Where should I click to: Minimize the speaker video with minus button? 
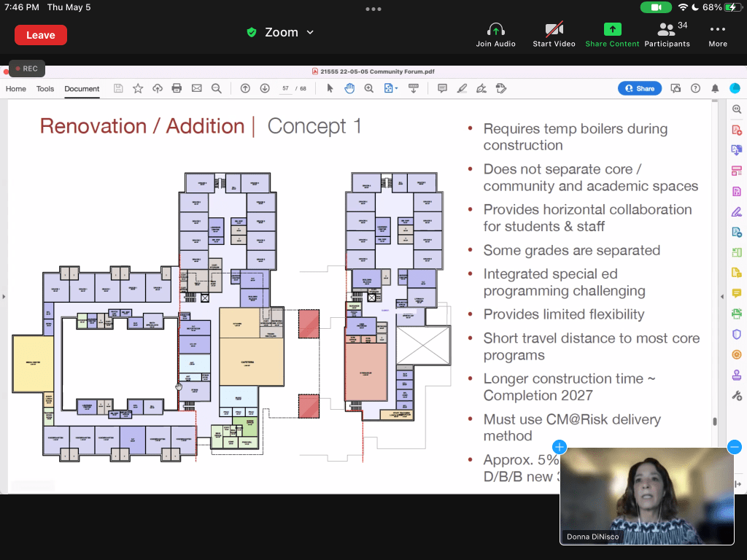click(735, 447)
